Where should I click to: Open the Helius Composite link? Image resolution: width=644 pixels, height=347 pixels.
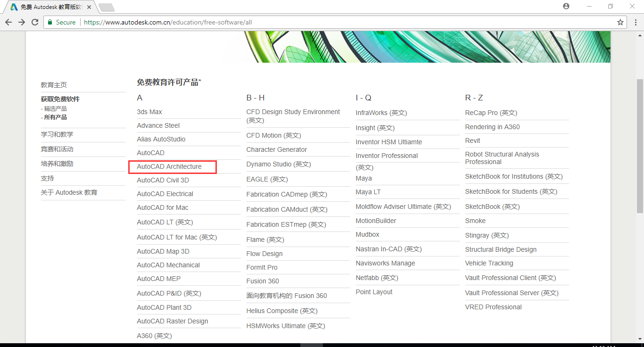[282, 311]
